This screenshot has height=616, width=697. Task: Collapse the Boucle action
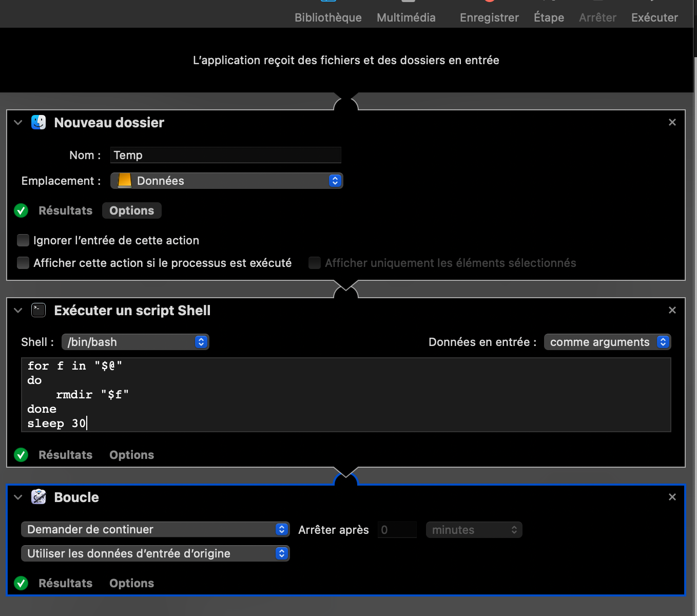click(x=18, y=497)
